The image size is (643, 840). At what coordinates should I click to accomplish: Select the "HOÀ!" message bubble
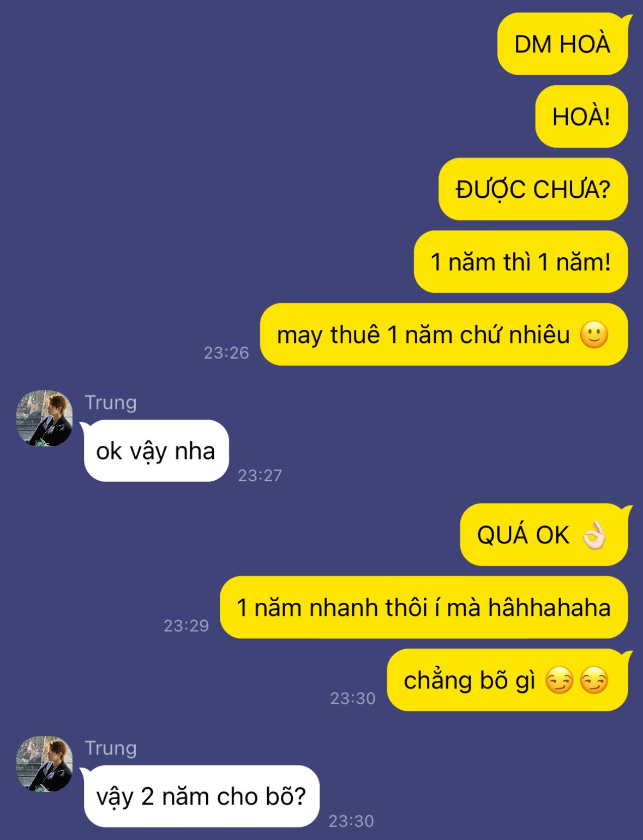tap(581, 117)
